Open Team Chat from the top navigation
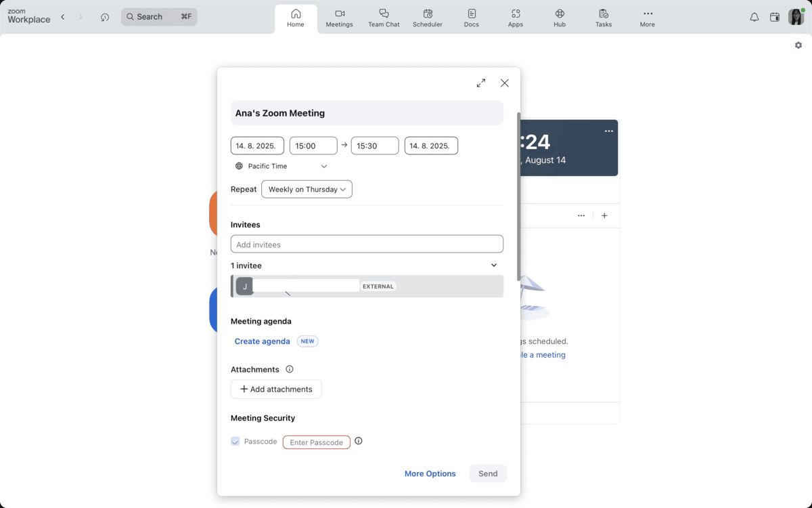Viewport: 812px width, 508px height. (x=384, y=17)
